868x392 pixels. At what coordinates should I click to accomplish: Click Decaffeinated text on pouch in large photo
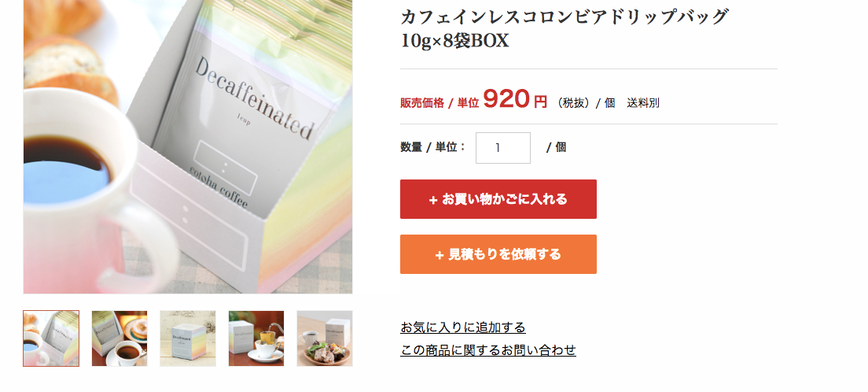[255, 100]
